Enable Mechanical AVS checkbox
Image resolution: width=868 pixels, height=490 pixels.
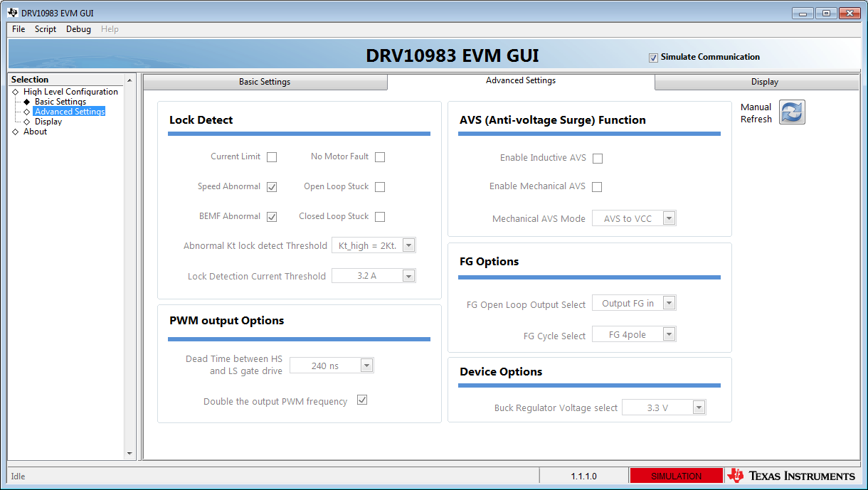597,187
